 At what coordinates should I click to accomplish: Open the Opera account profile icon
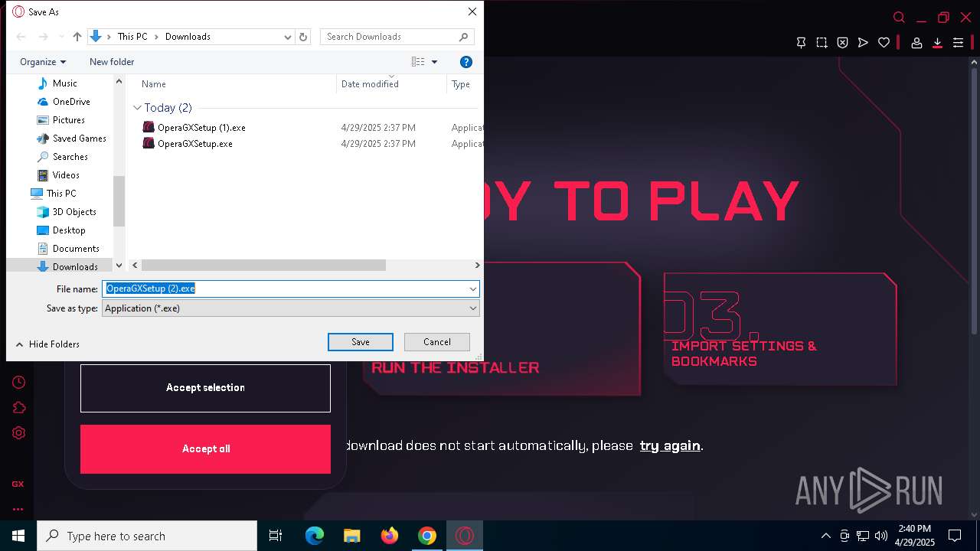coord(916,43)
